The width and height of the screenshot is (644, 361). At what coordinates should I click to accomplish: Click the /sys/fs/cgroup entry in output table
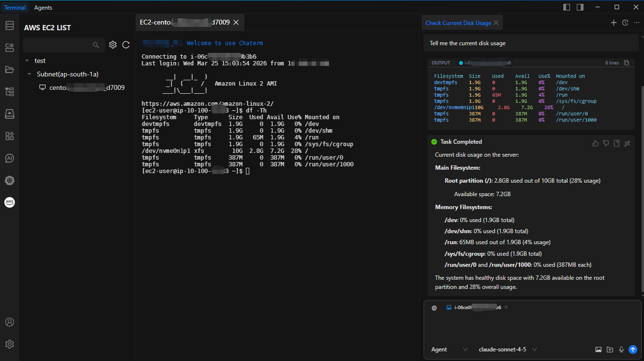pos(576,101)
